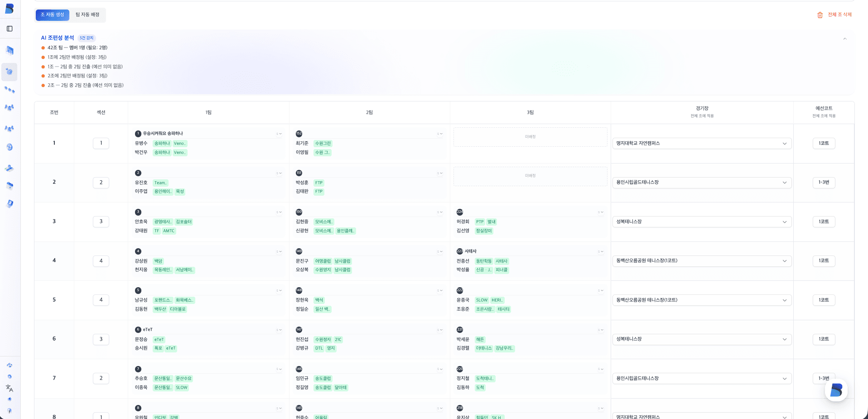This screenshot has width=868, height=419.
Task: Click the gear settings icon in sidebar
Action: click(10, 376)
